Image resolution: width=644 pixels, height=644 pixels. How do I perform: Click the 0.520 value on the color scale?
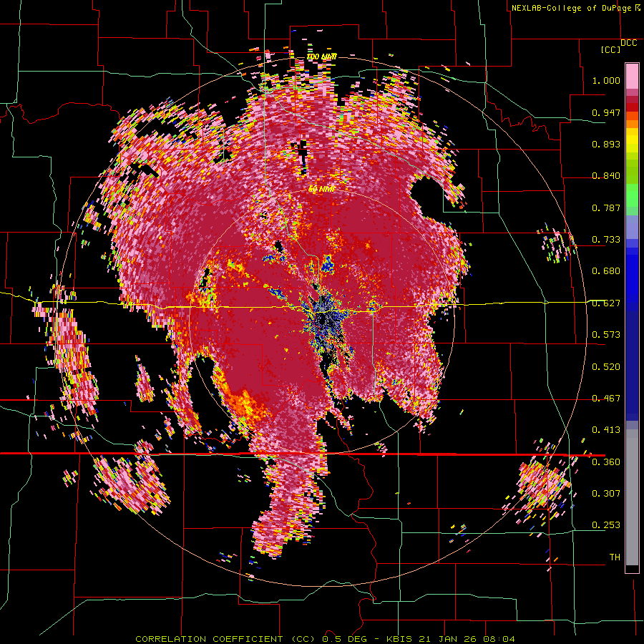[606, 367]
